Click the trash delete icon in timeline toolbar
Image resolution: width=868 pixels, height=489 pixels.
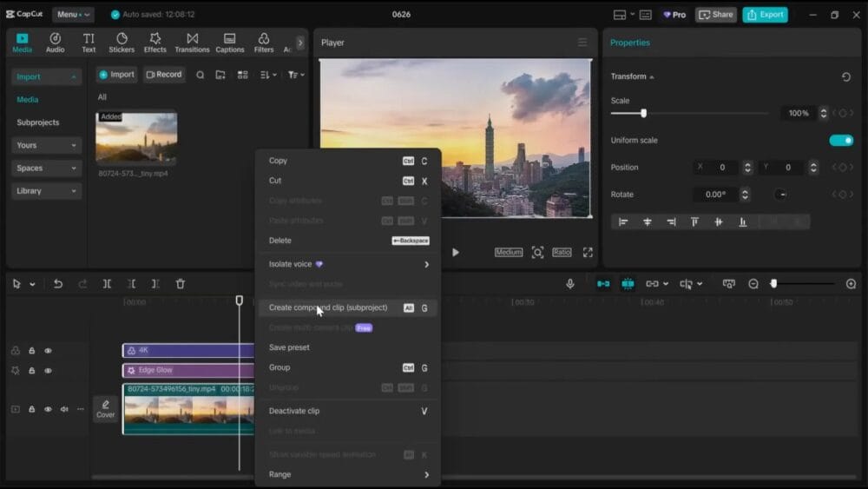point(181,284)
